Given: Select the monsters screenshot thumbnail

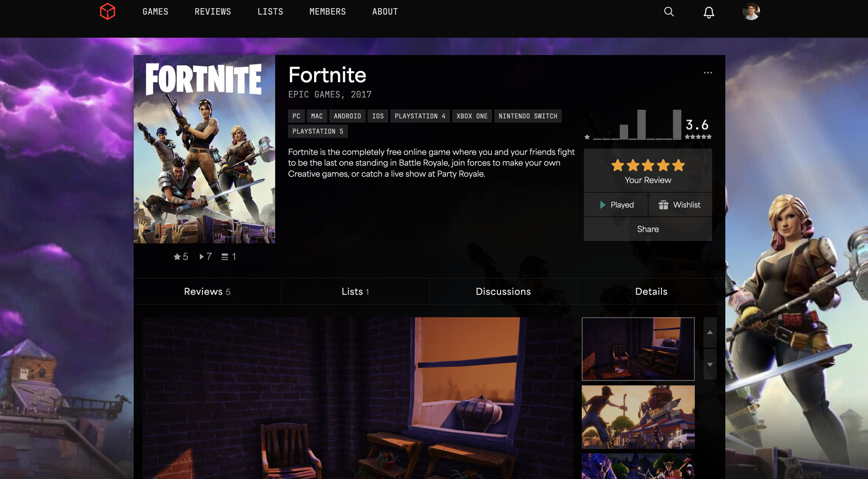Looking at the screenshot, I should tap(638, 466).
